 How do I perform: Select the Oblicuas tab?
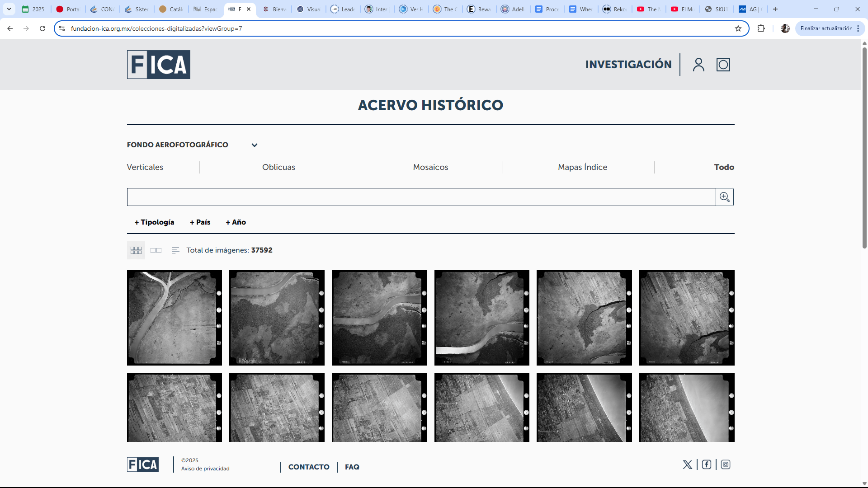point(278,167)
